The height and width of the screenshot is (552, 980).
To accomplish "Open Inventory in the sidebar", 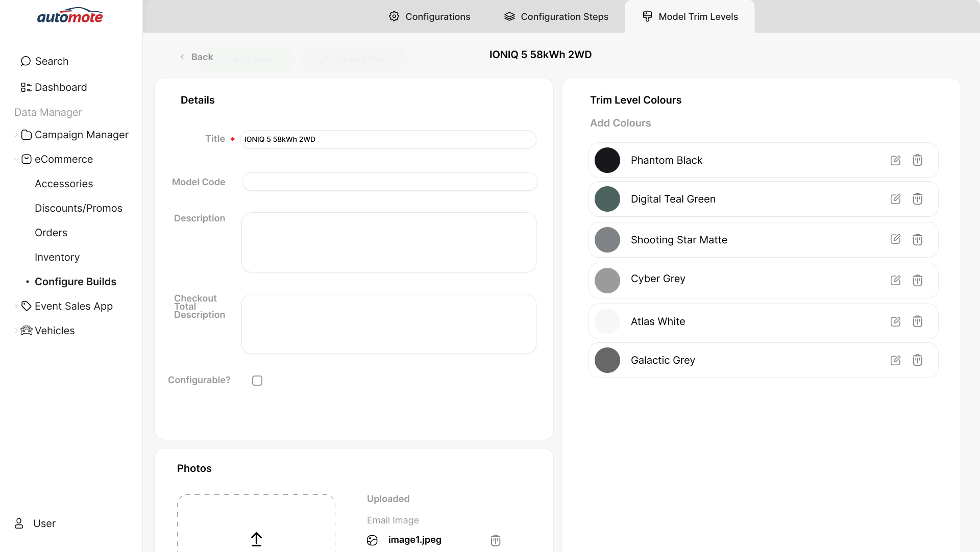I will coord(57,257).
